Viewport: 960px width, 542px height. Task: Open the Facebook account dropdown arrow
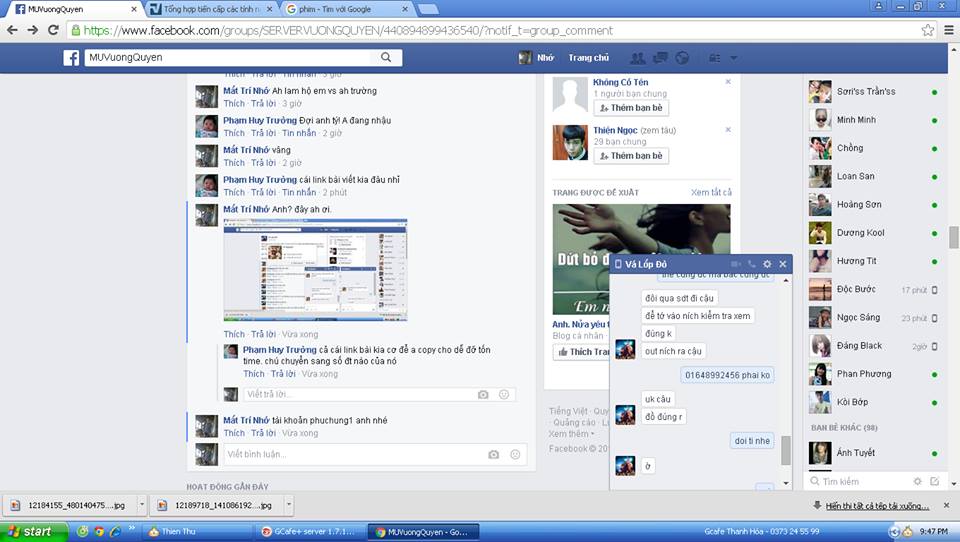(733, 58)
